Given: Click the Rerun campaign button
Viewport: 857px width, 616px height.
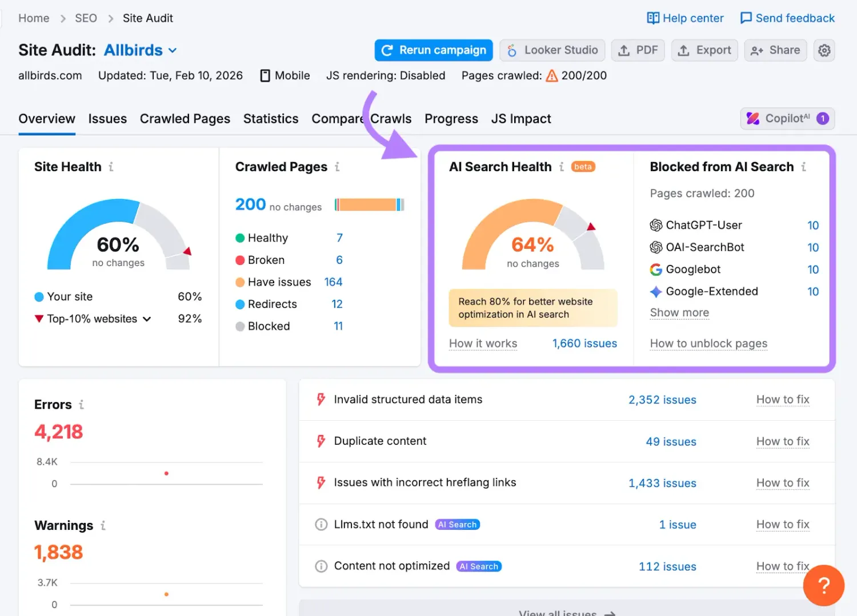Looking at the screenshot, I should (433, 50).
